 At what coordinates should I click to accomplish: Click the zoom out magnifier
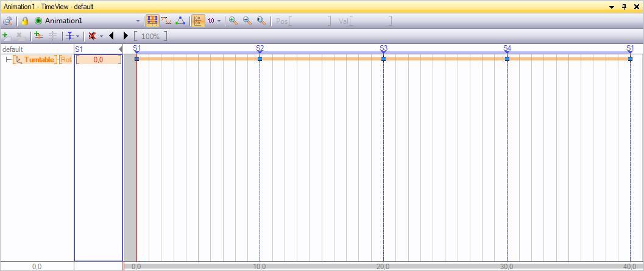pyautogui.click(x=247, y=20)
